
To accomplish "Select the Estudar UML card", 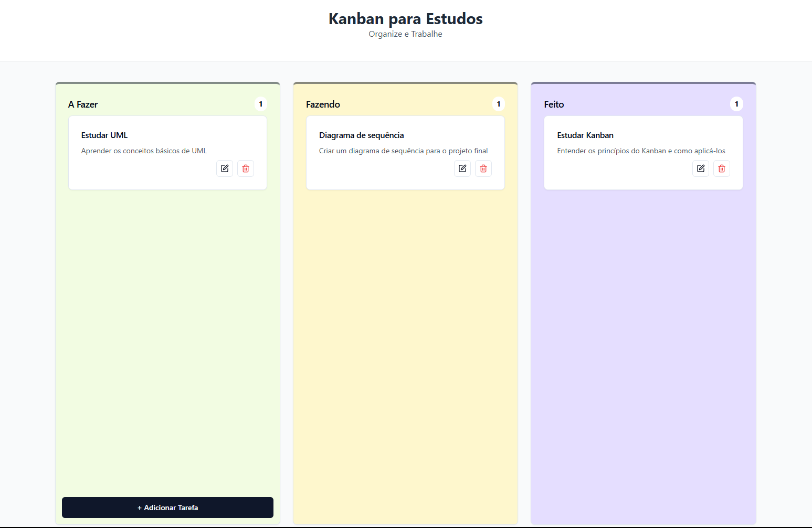I will tap(167, 142).
